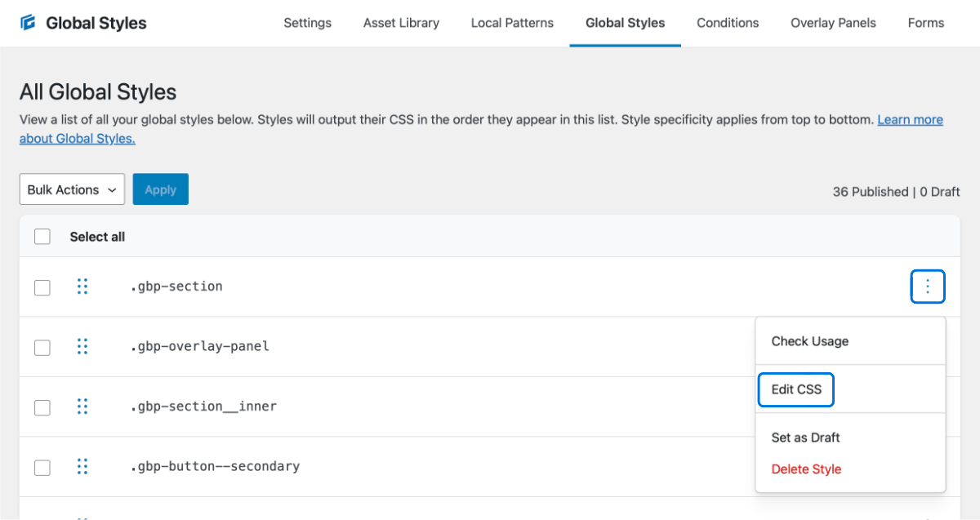Click the .gbp-overlay-panel style name

point(200,346)
